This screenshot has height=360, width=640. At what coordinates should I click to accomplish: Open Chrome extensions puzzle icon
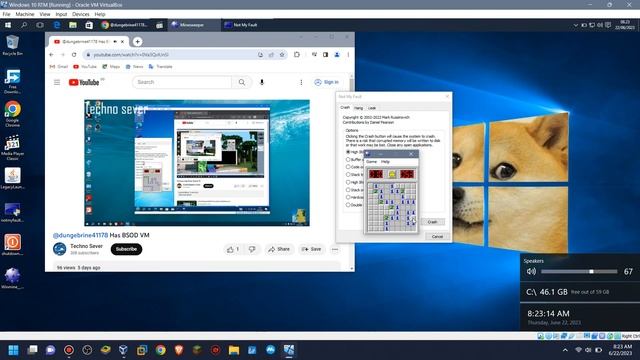(297, 55)
